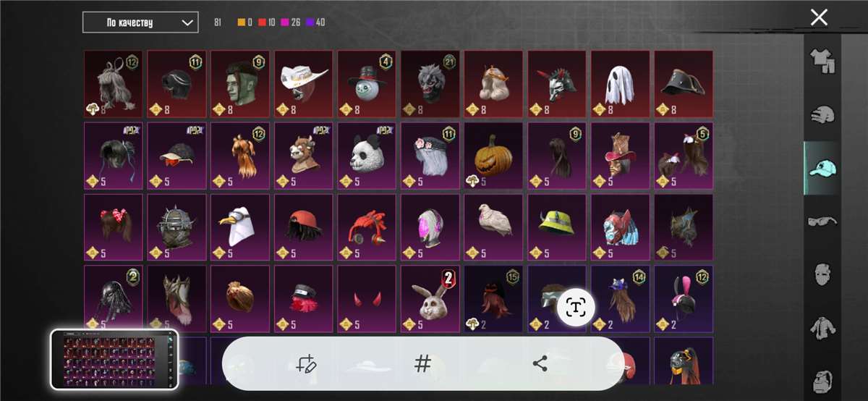Select the panda head item
Screen dimensions: 868x401
367,155
